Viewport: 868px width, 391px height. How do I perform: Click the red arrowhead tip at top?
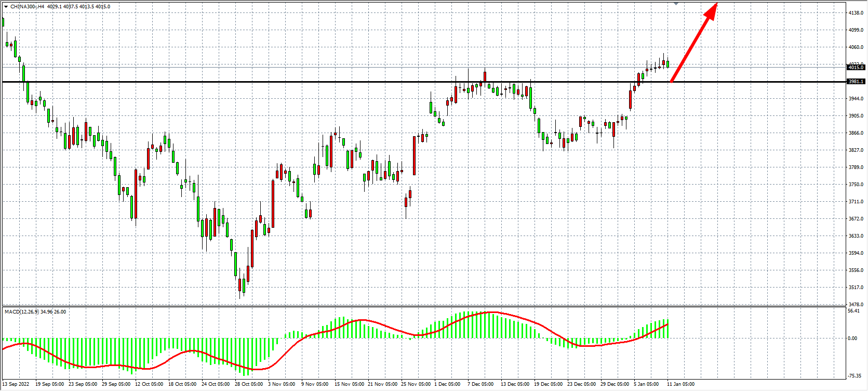[716, 5]
